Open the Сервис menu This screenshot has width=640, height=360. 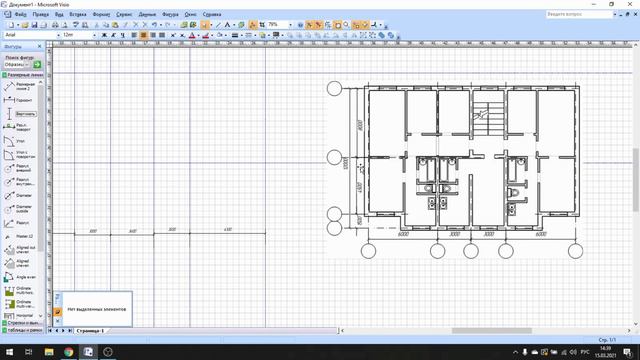coord(124,14)
